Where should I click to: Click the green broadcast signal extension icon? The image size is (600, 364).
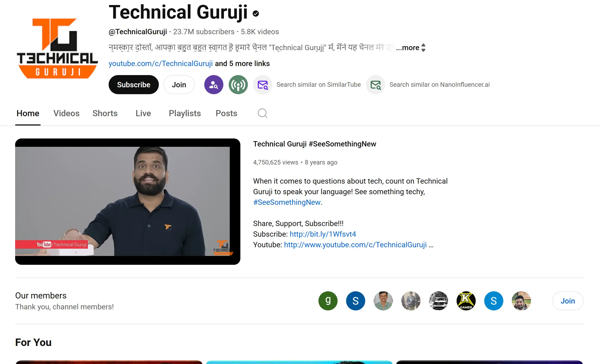pyautogui.click(x=238, y=85)
